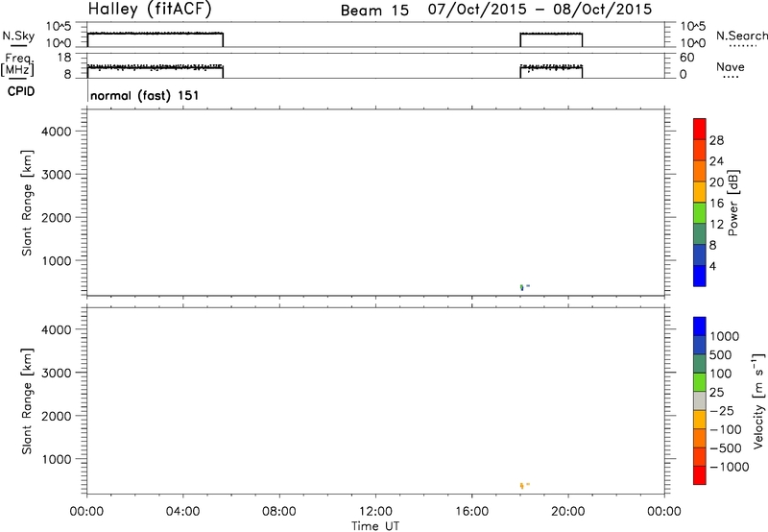Click the '20:00' time tick label
This screenshot has height=532, width=768.
pyautogui.click(x=567, y=512)
